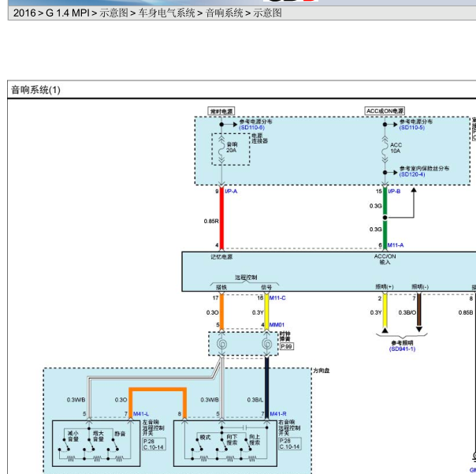Click the 参考照明 label
Viewport: 476px width, 474px height.
coord(402,343)
